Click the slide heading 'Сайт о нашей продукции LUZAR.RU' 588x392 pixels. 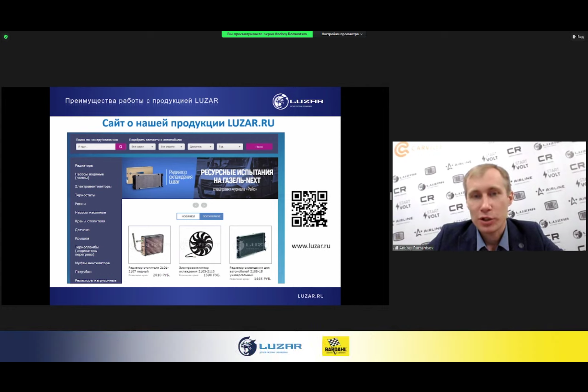188,123
